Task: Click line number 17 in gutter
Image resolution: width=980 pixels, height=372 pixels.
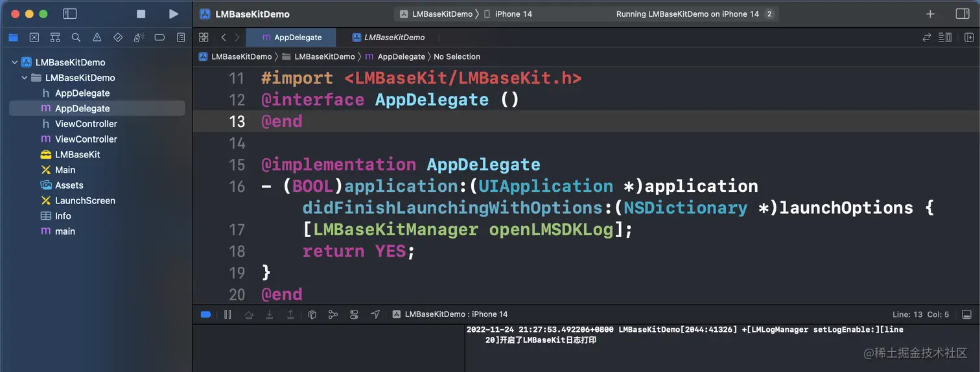Action: click(237, 229)
